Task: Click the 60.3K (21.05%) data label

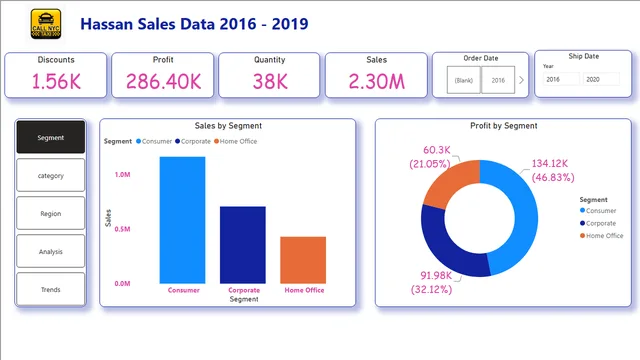Action: (430, 157)
